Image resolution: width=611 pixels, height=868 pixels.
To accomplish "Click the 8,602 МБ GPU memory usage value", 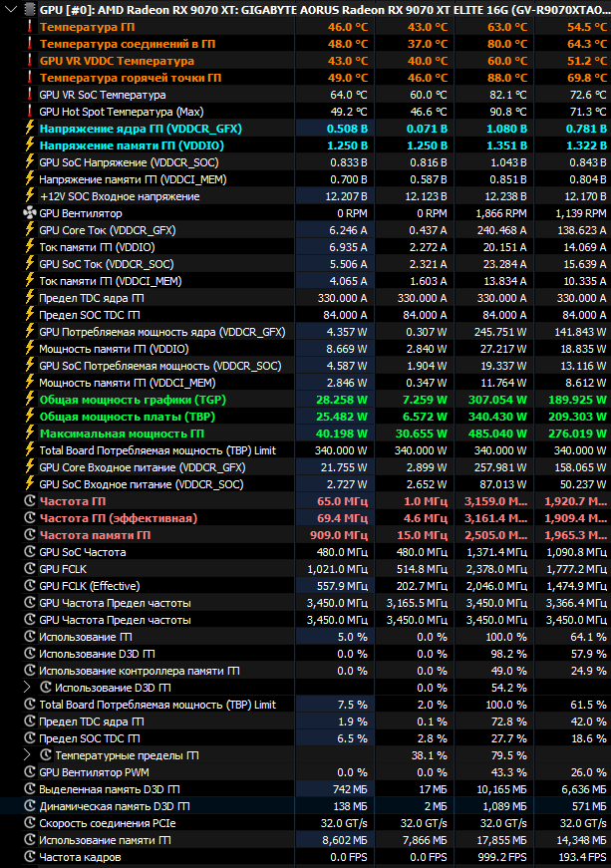I will [x=345, y=840].
